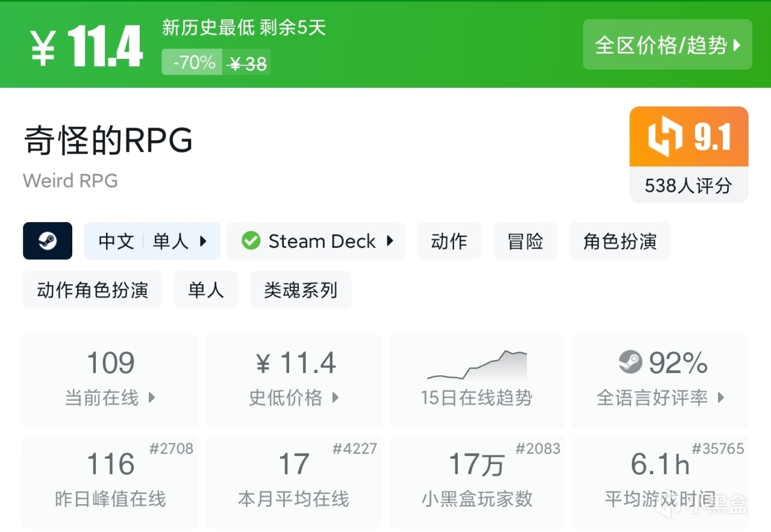This screenshot has width=771, height=532.
Task: Click the -70% discount badge
Action: point(192,62)
